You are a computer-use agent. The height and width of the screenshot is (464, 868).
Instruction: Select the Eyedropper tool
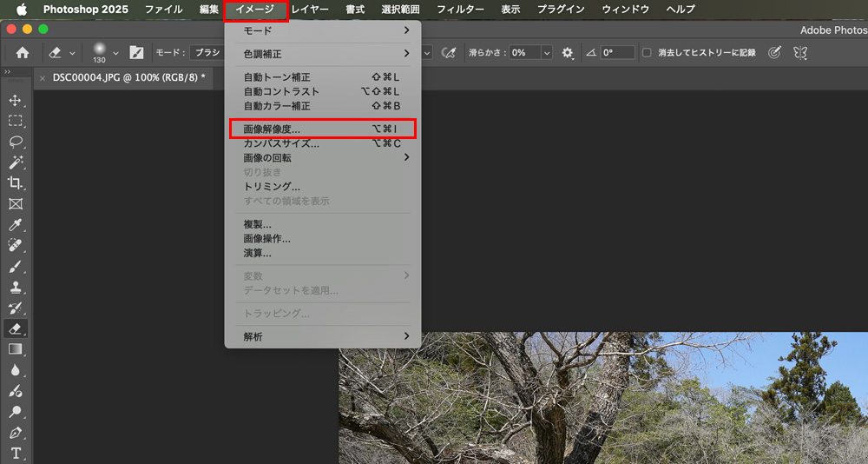(x=16, y=224)
